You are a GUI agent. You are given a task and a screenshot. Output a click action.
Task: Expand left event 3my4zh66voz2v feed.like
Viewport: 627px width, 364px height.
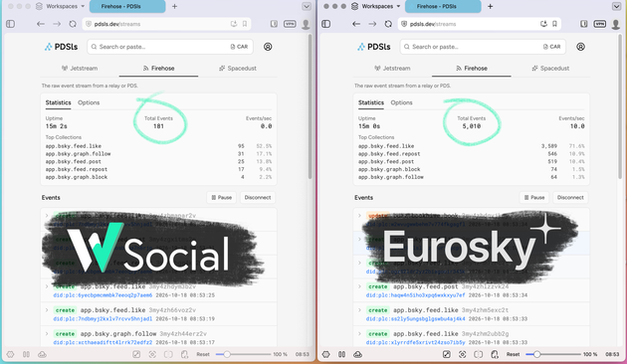(x=47, y=310)
